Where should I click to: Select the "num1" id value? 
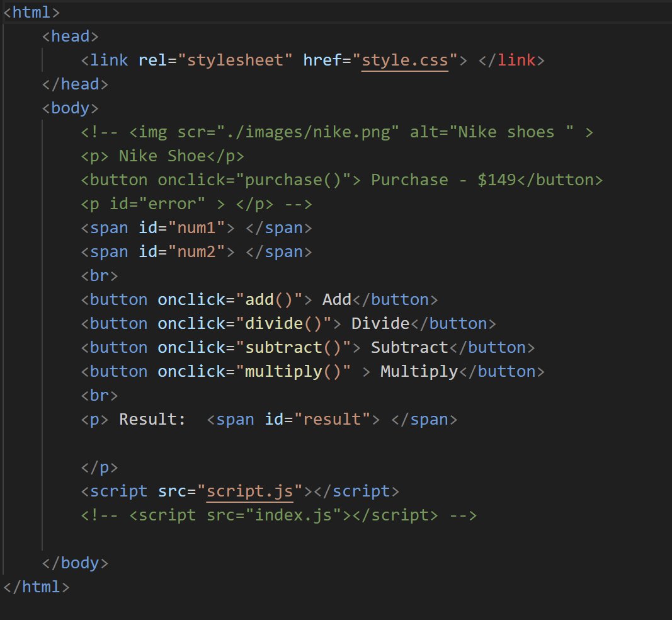[196, 228]
